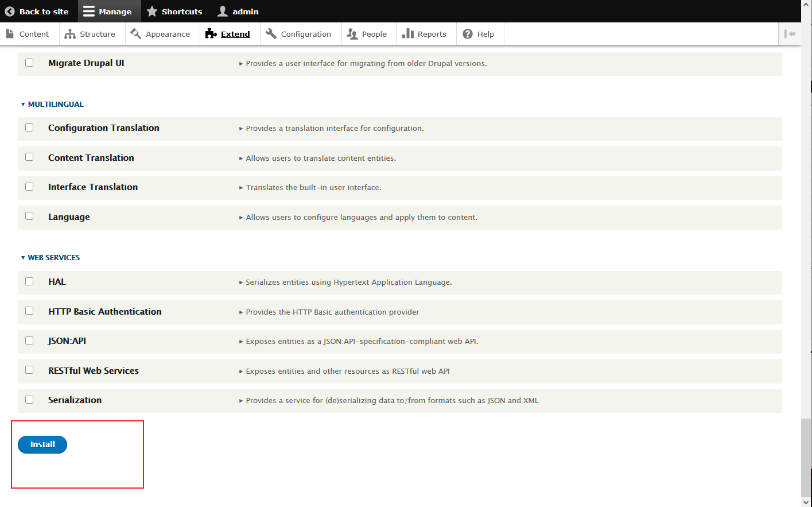Viewport: 812px width, 507px height.
Task: Collapse the MULTILINGUAL section
Action: click(52, 104)
